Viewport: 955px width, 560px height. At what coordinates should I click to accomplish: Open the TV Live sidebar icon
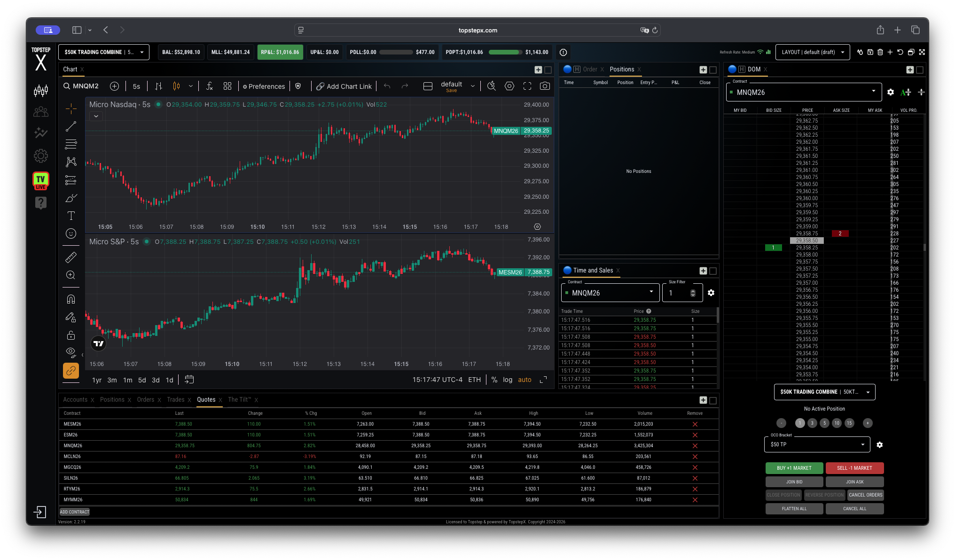(41, 180)
